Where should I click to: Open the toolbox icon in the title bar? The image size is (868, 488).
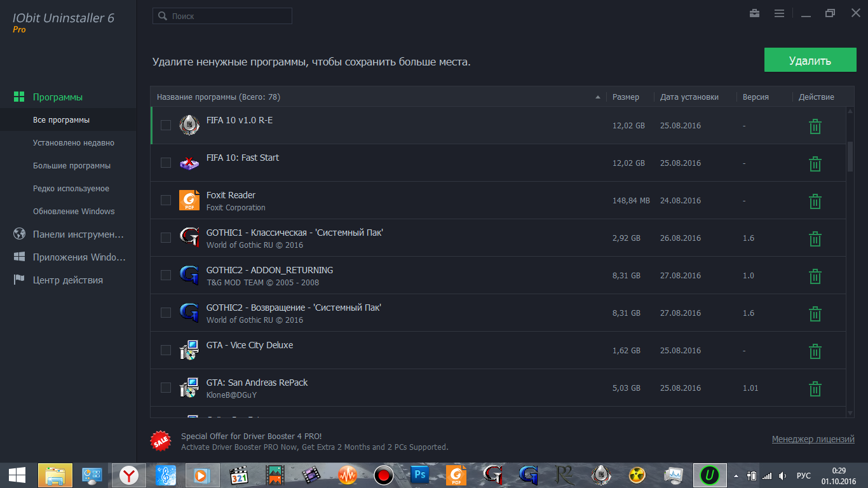[x=755, y=13]
